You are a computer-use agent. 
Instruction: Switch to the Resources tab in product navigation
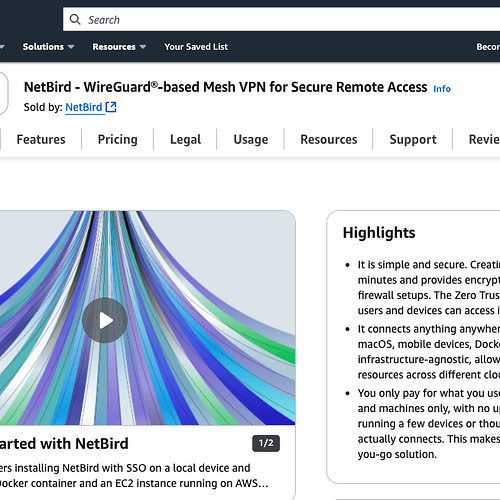[x=329, y=139]
